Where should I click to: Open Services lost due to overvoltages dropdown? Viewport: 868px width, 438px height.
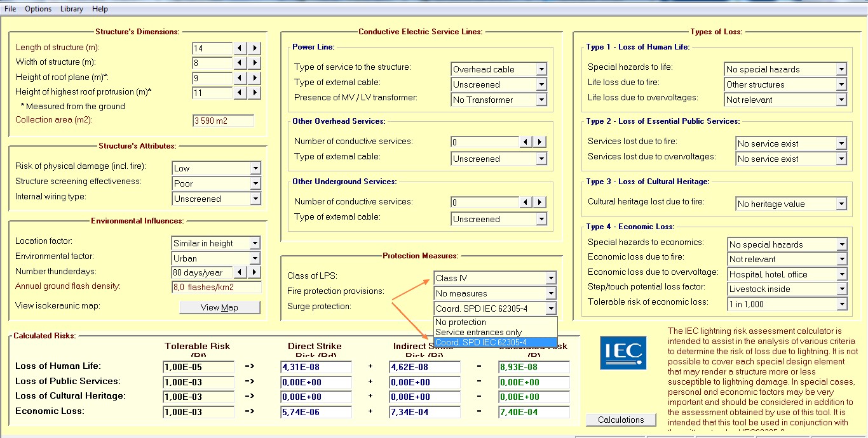coord(841,159)
